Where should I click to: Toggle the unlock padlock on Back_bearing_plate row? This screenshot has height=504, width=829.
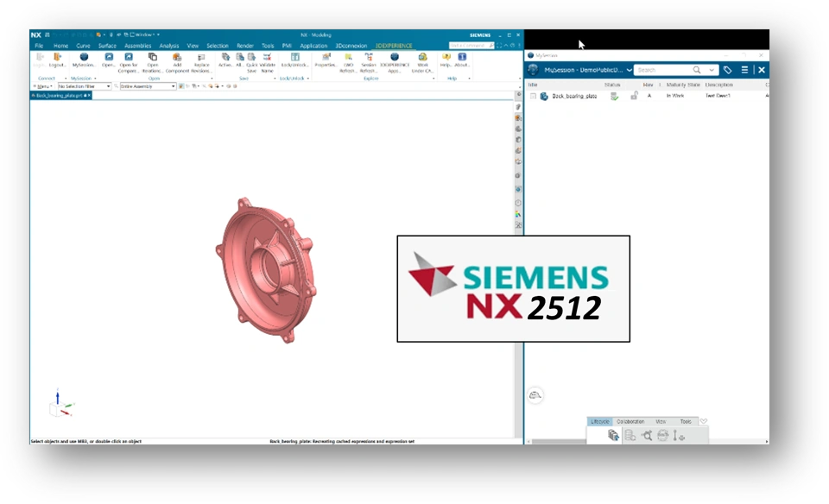point(634,96)
